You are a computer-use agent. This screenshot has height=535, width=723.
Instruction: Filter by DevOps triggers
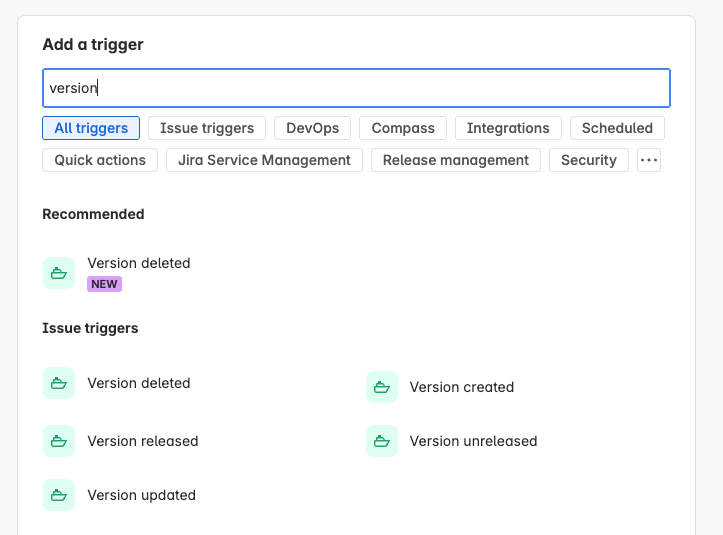[x=313, y=128]
